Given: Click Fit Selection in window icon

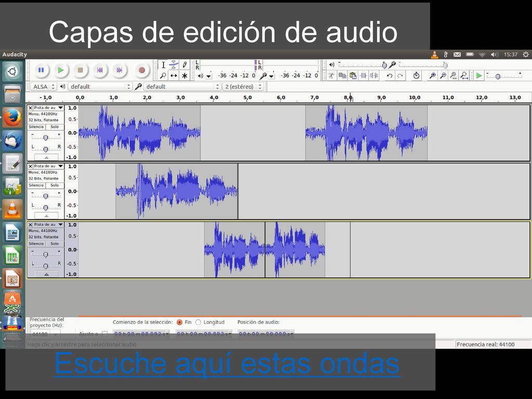Looking at the screenshot, I should [454, 75].
